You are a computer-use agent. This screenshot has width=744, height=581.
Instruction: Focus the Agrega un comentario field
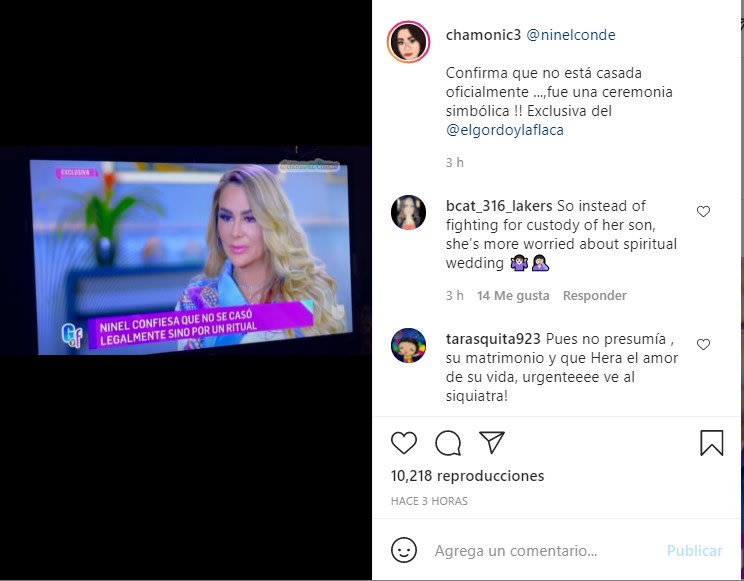[546, 551]
